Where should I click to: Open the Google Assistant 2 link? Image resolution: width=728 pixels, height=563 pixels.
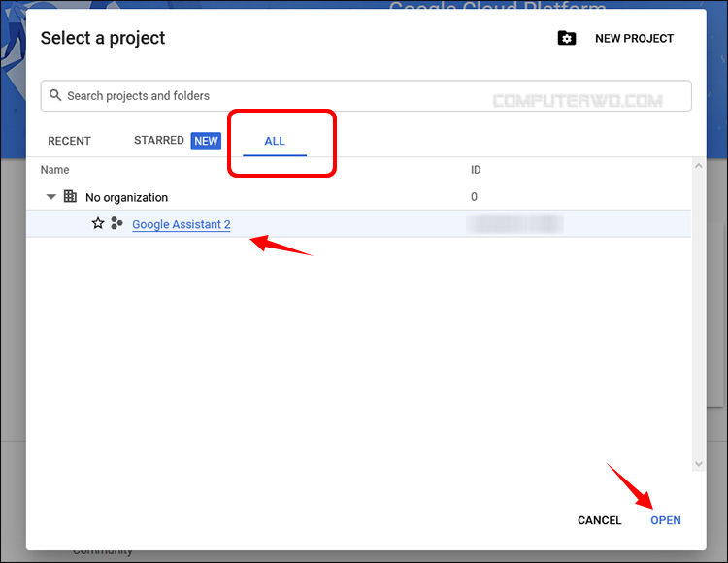[x=182, y=224]
